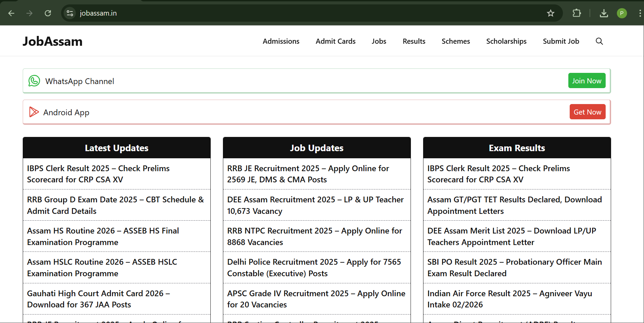Reload the page with refresh icon

point(48,13)
